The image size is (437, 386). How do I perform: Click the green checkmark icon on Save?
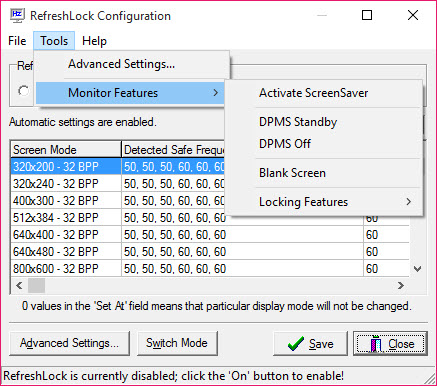(295, 344)
